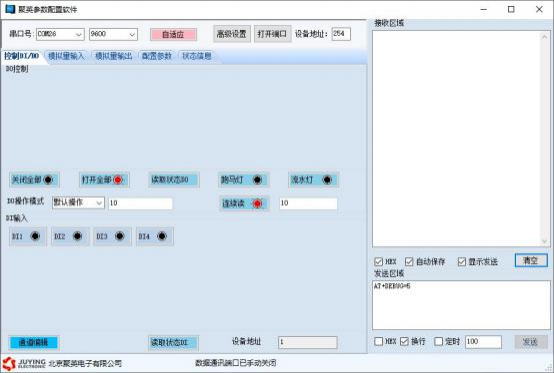Image resolution: width=554 pixels, height=373 pixels.
Task: Click the 发送区域 label
Action: pyautogui.click(x=389, y=273)
